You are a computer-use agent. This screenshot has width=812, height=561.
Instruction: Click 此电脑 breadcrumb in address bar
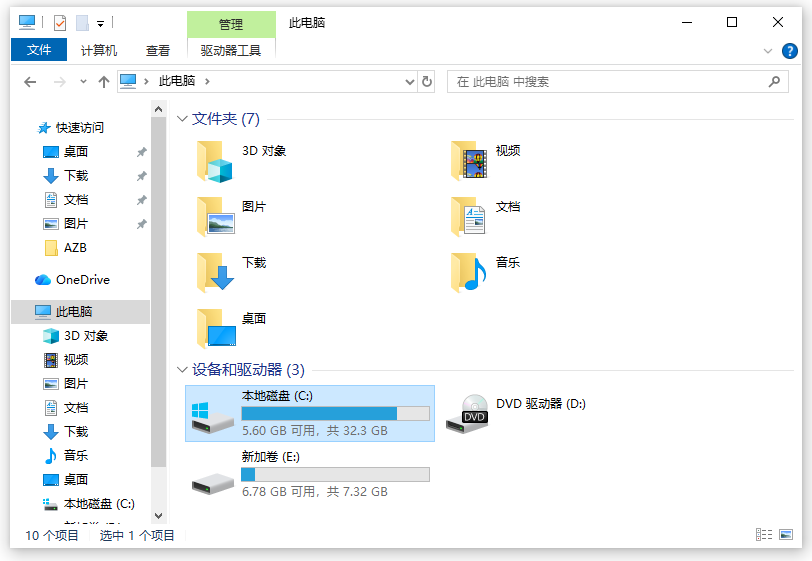click(x=177, y=81)
